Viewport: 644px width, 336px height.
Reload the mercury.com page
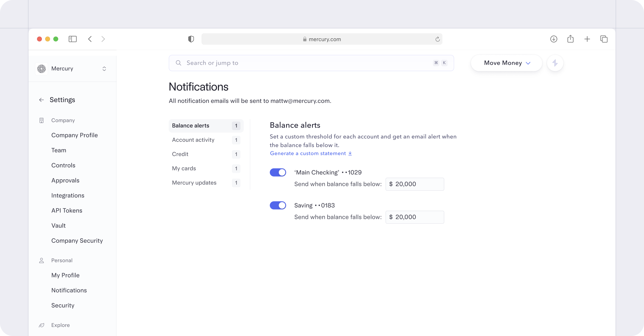[x=437, y=39]
